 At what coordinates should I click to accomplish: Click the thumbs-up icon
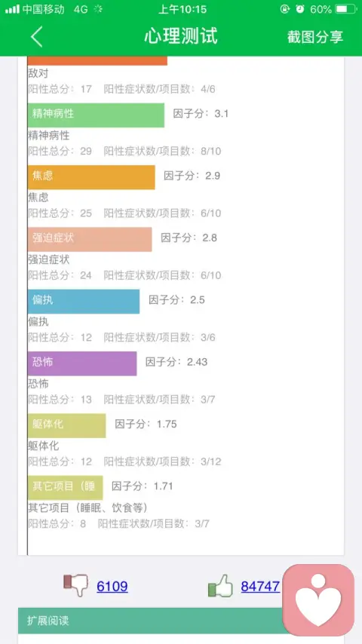(x=220, y=586)
